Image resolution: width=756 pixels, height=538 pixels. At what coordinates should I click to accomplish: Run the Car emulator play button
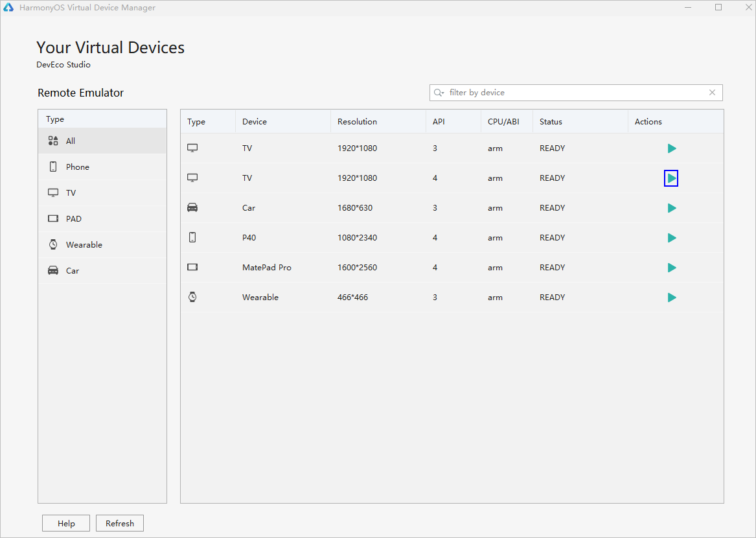pyautogui.click(x=672, y=208)
